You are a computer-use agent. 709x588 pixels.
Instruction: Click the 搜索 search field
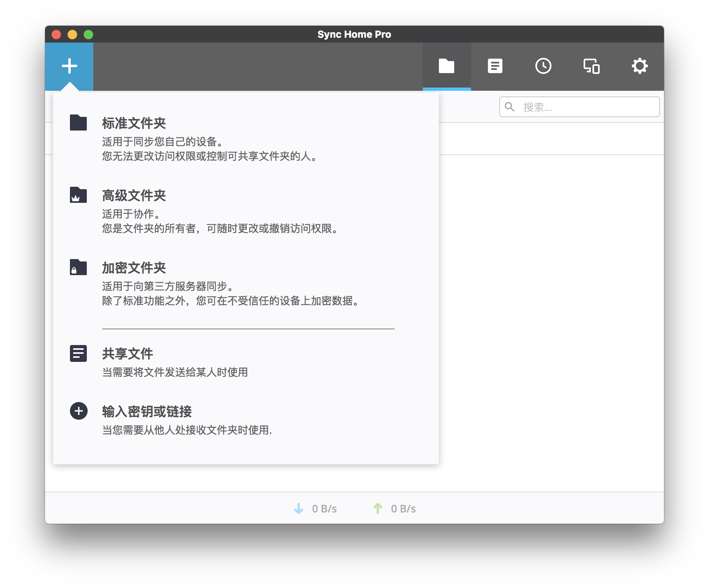(579, 107)
